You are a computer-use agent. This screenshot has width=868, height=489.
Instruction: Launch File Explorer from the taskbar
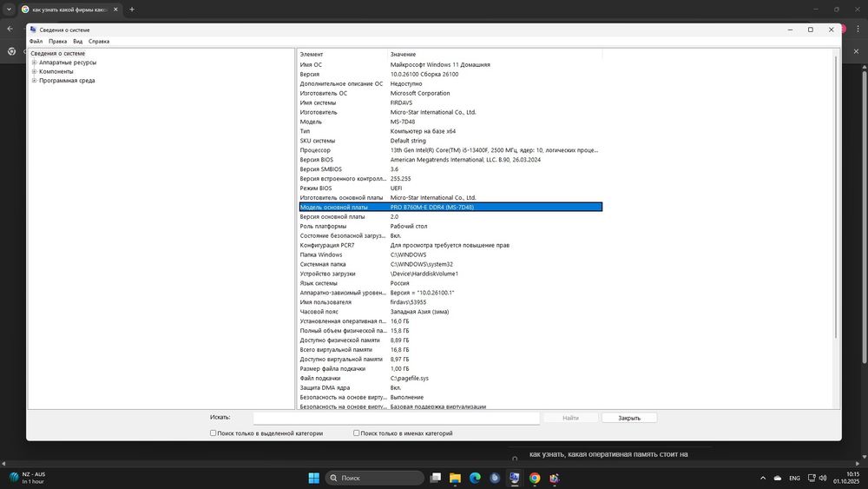pos(455,478)
